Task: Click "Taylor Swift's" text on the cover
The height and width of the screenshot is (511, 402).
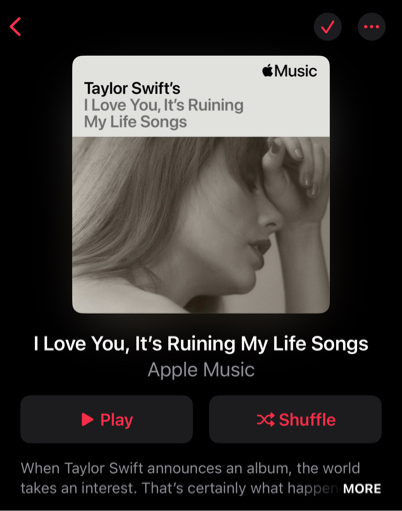Action: (x=132, y=88)
